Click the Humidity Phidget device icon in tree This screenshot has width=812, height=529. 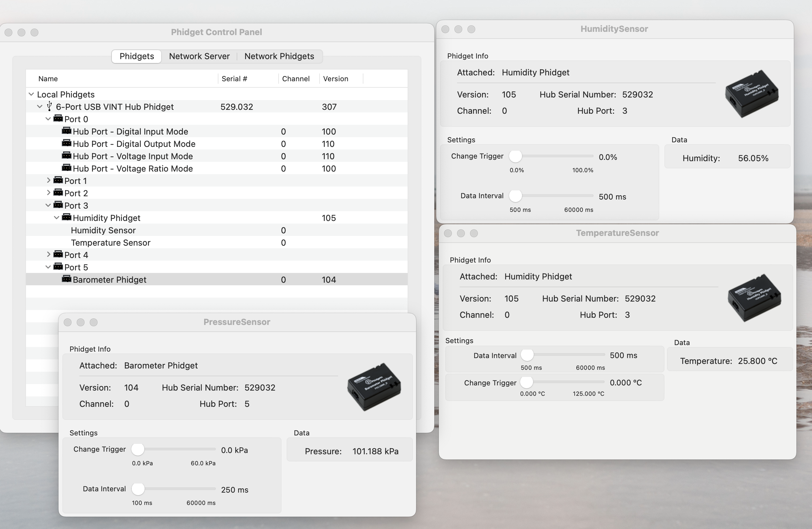(x=67, y=217)
